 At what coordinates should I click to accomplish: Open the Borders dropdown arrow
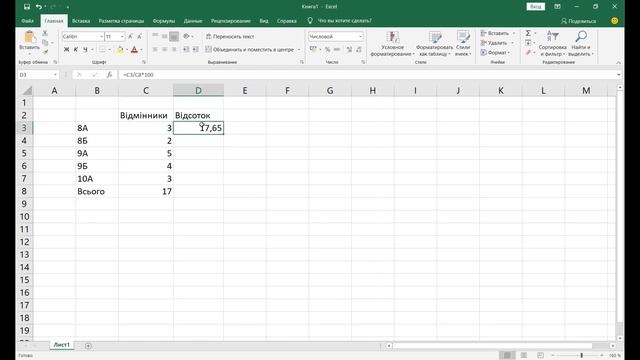109,49
